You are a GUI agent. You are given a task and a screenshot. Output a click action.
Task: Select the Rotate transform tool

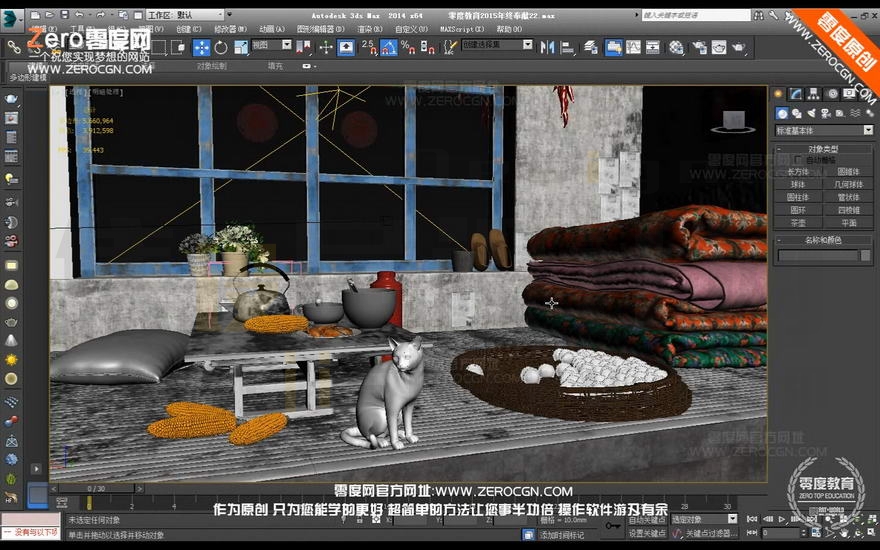pos(221,47)
